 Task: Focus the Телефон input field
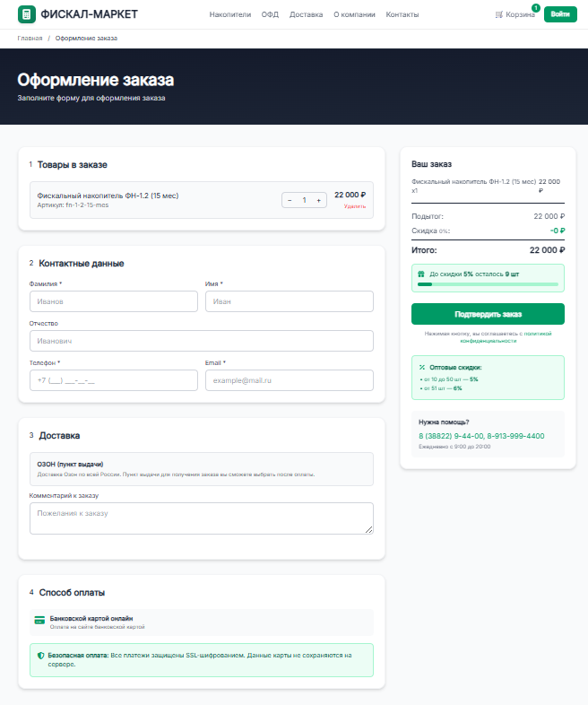click(x=114, y=380)
